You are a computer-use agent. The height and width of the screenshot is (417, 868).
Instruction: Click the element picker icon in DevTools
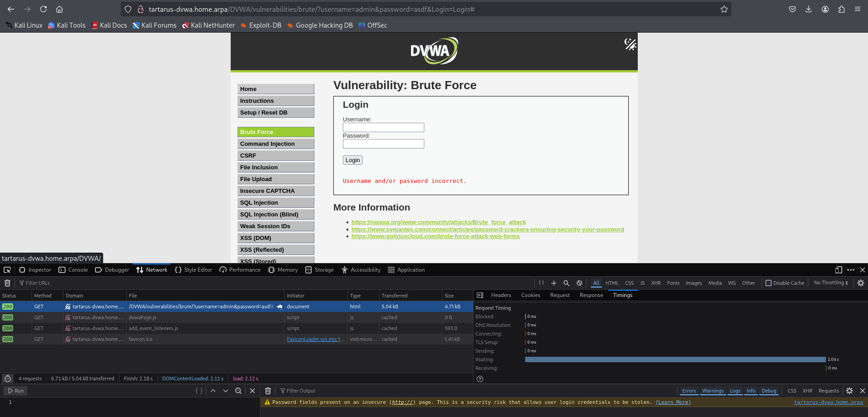7,270
